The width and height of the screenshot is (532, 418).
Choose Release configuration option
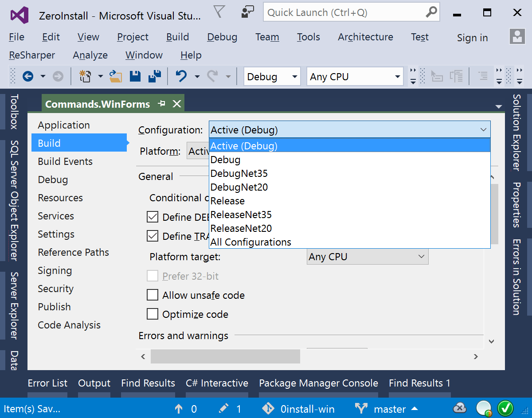(x=350, y=201)
